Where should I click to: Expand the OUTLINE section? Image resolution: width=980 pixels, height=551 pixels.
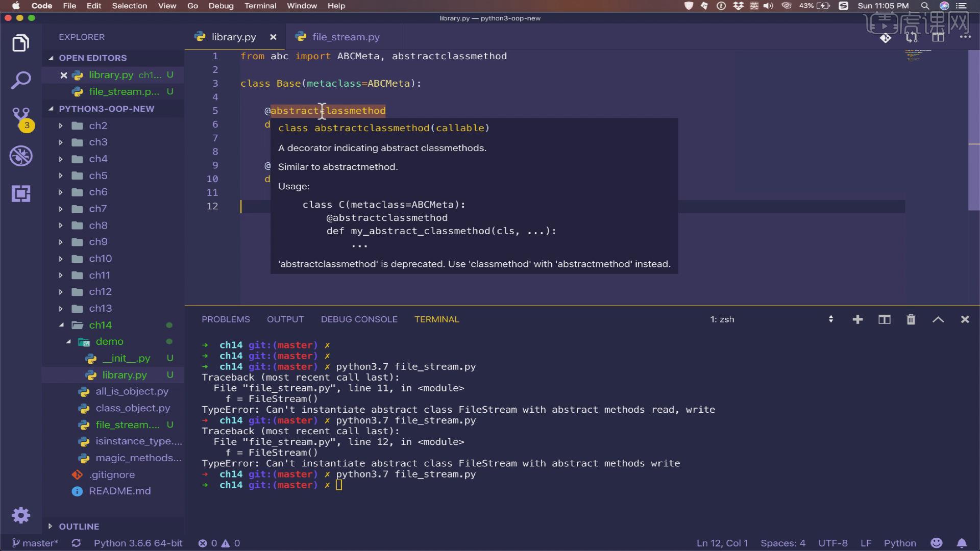click(79, 526)
